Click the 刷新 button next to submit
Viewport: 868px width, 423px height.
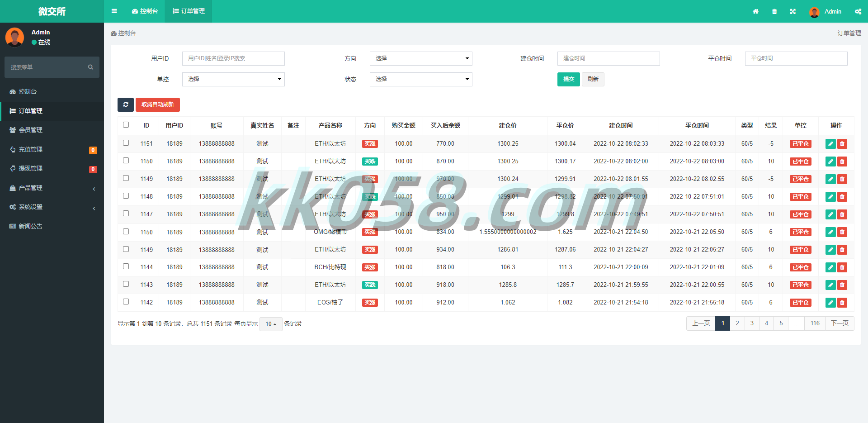point(593,79)
